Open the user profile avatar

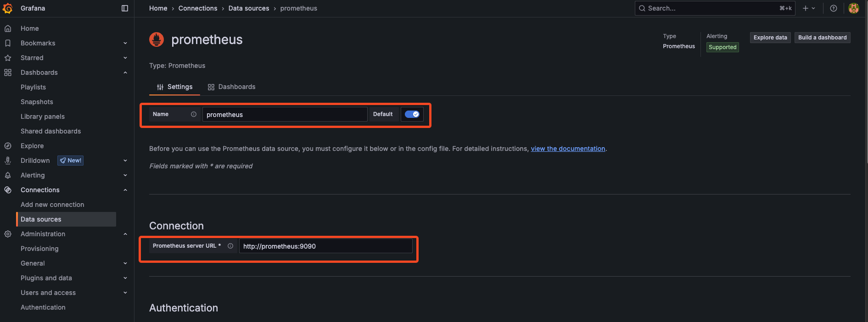[854, 8]
